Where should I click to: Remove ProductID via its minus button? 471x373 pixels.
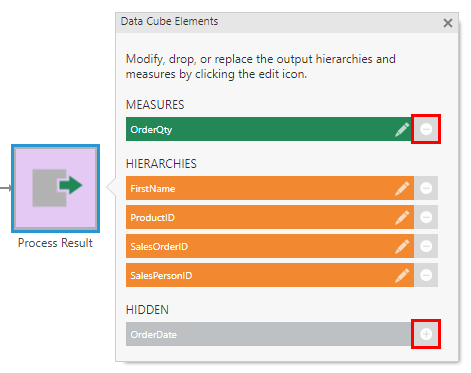[426, 217]
